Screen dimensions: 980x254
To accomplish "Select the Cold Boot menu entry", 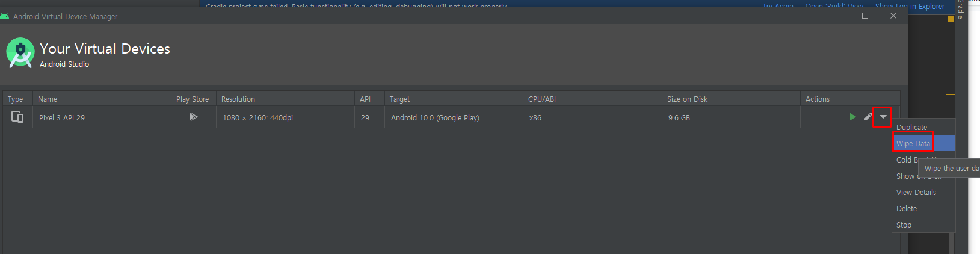I will (906, 160).
